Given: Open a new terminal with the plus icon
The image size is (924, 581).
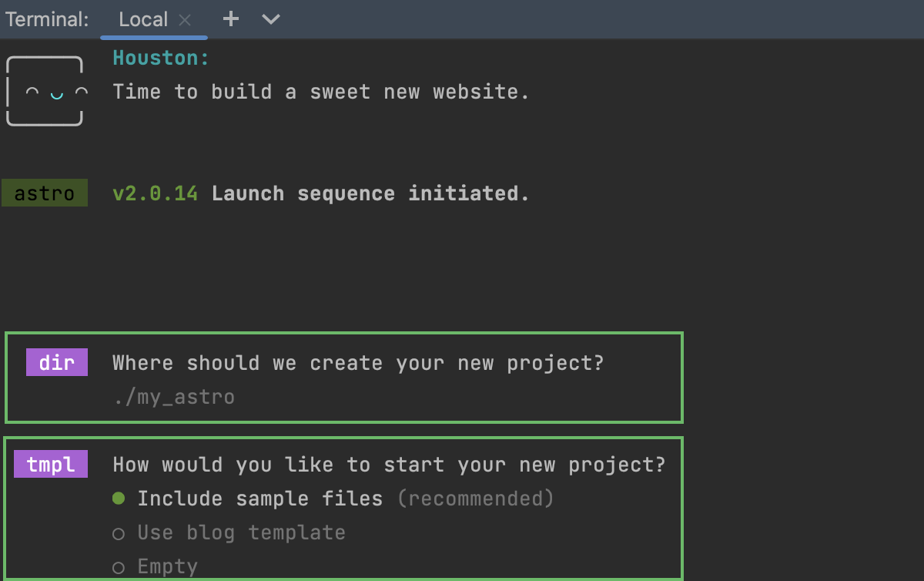Looking at the screenshot, I should click(x=230, y=18).
